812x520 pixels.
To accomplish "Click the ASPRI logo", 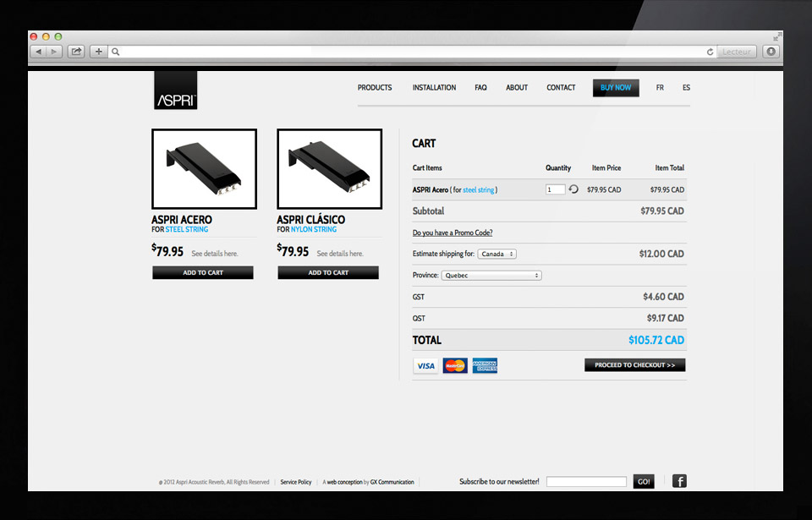I will [x=175, y=90].
